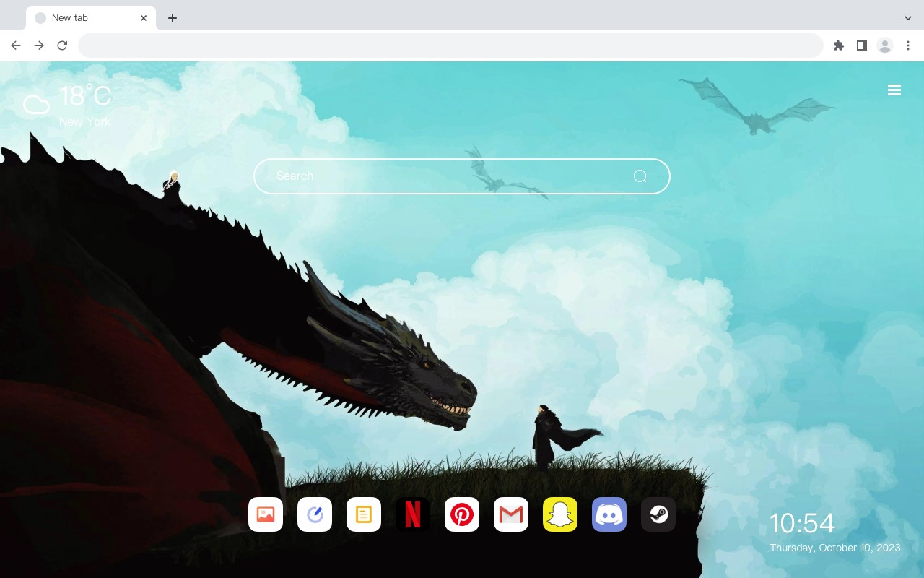The width and height of the screenshot is (924, 578).
Task: Click the 18°C temperature reading
Action: (85, 96)
